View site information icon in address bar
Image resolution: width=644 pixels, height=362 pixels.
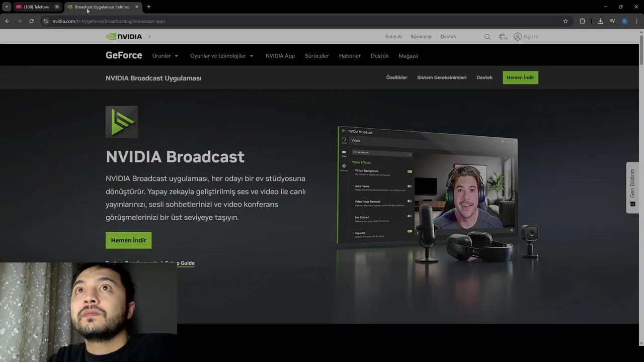[46, 21]
